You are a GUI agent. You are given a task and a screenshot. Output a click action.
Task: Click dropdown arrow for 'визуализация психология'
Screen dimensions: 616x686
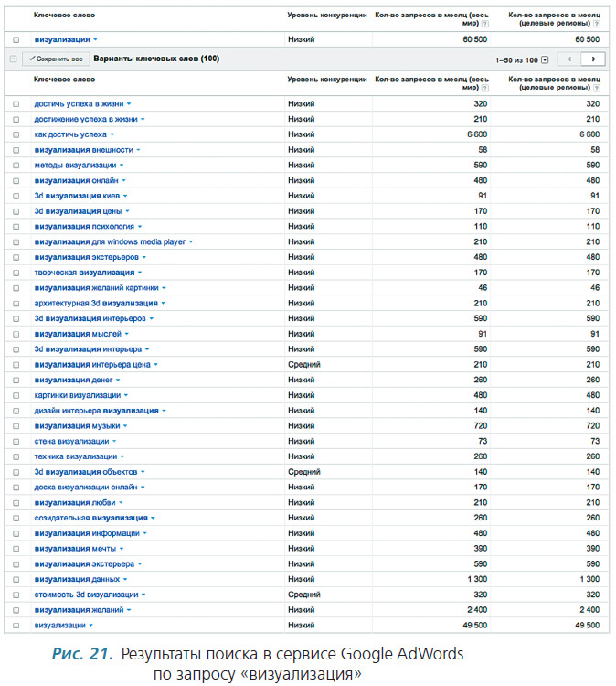pos(140,227)
